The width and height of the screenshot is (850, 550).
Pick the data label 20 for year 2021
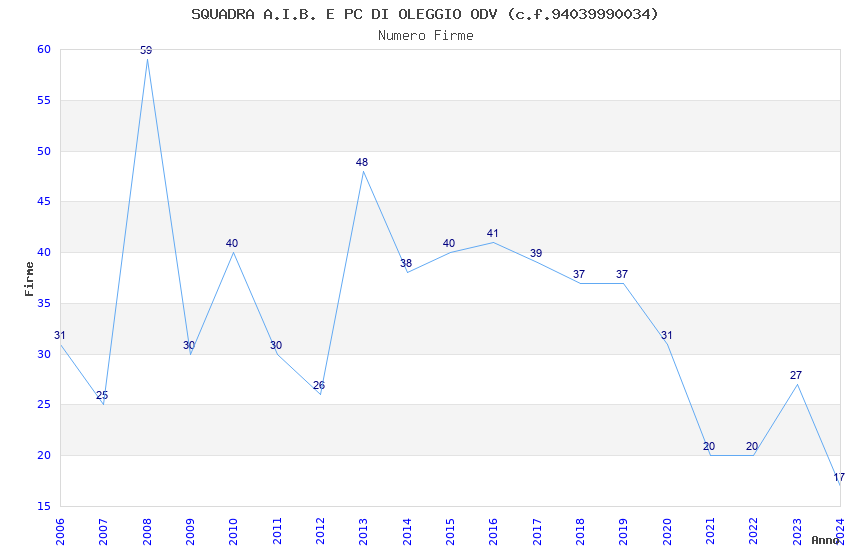coord(709,447)
